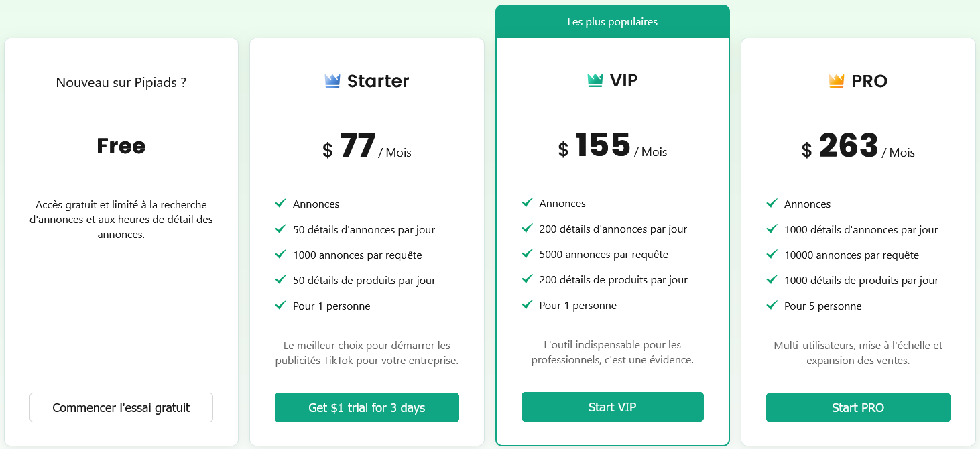Click checkmark beside Starter's "Annonces" feature
980x449 pixels.
tap(281, 204)
